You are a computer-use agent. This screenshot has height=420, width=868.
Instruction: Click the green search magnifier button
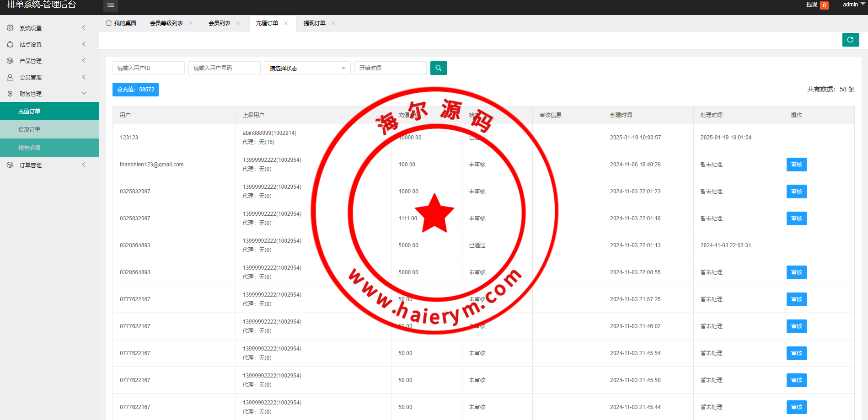[438, 68]
